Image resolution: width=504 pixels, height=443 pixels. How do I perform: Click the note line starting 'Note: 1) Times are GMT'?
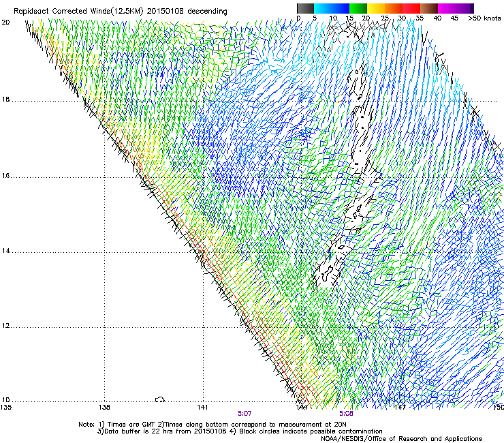click(212, 425)
